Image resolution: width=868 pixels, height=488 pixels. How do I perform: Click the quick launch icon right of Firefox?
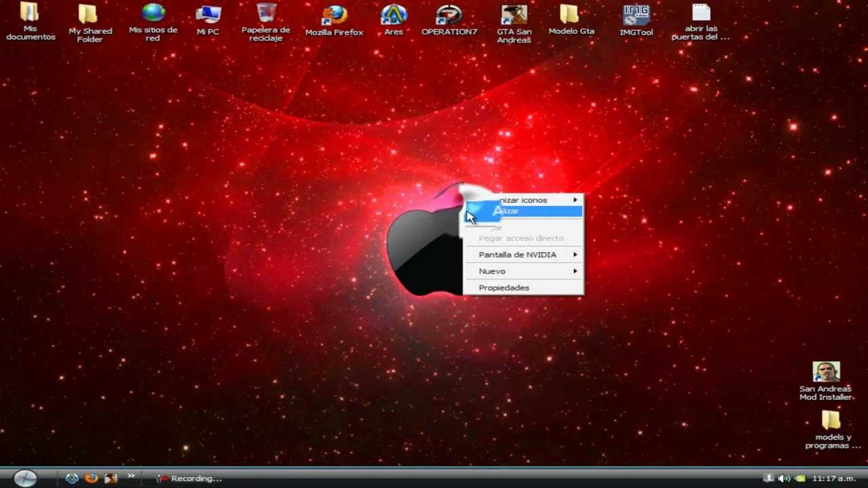(111, 478)
